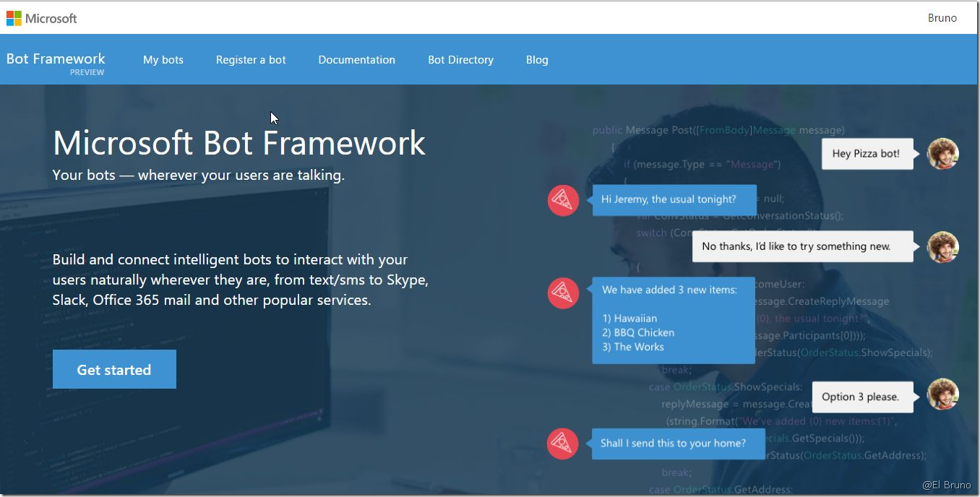Select the "Shall I send this to your home?" bubble
This screenshot has width=980, height=497.
675,444
